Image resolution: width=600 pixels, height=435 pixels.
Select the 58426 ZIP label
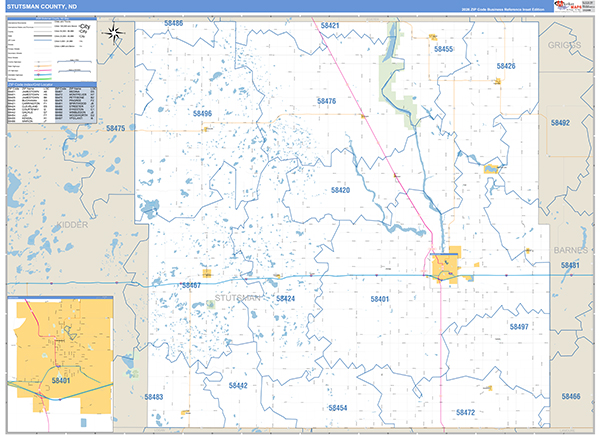(x=506, y=66)
